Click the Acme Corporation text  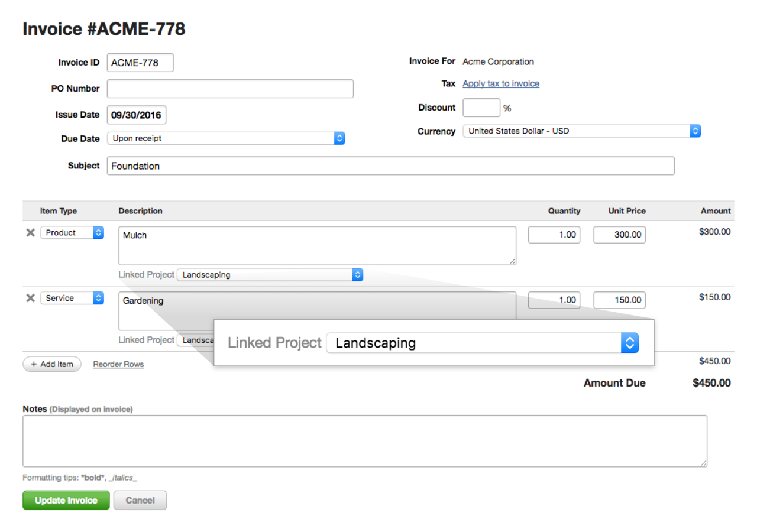point(498,61)
